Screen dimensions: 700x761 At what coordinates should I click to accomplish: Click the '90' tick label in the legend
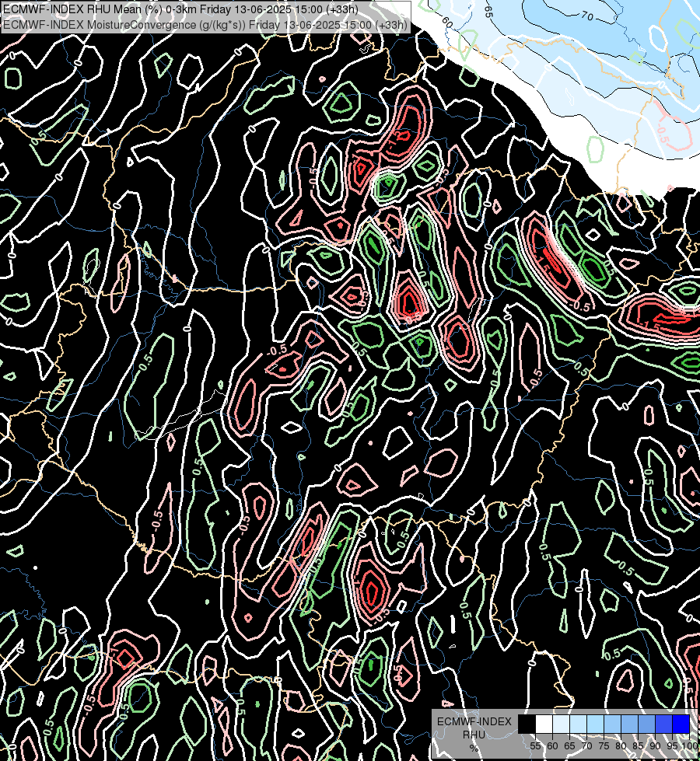coord(655,746)
